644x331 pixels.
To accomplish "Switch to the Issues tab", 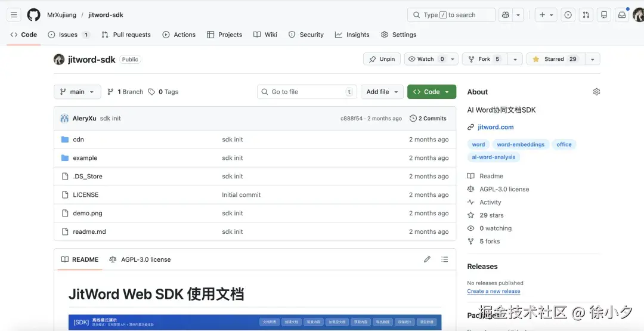I will pyautogui.click(x=69, y=35).
